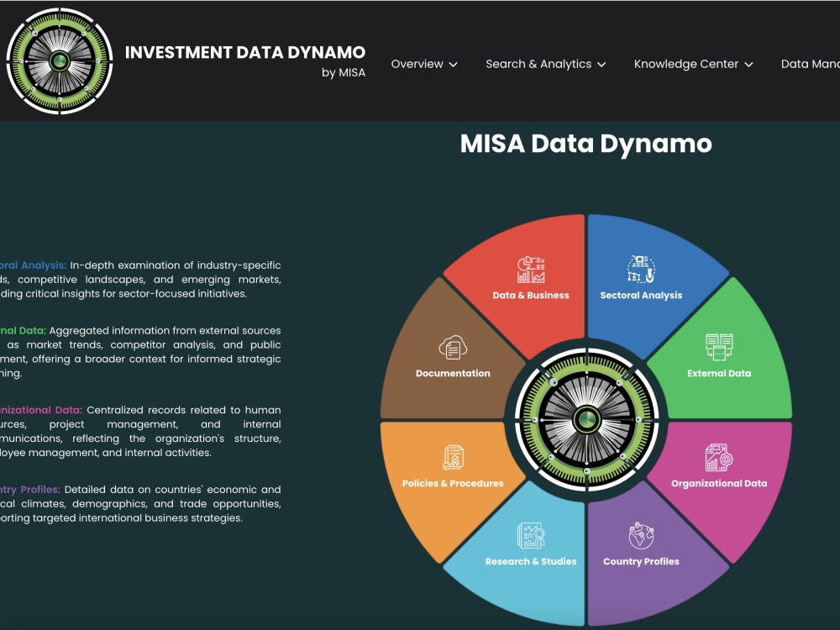Click the Sectoral Analysis segment icon

pos(641,269)
